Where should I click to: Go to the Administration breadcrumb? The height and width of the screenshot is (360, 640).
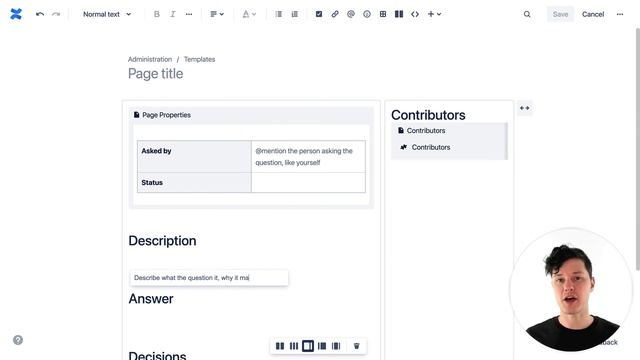(150, 59)
